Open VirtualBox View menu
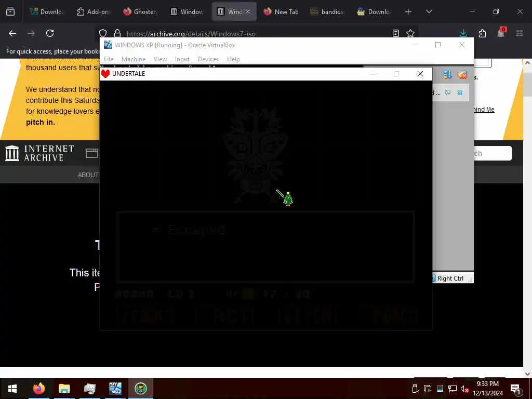Viewport: 532px width, 399px height. [x=160, y=59]
